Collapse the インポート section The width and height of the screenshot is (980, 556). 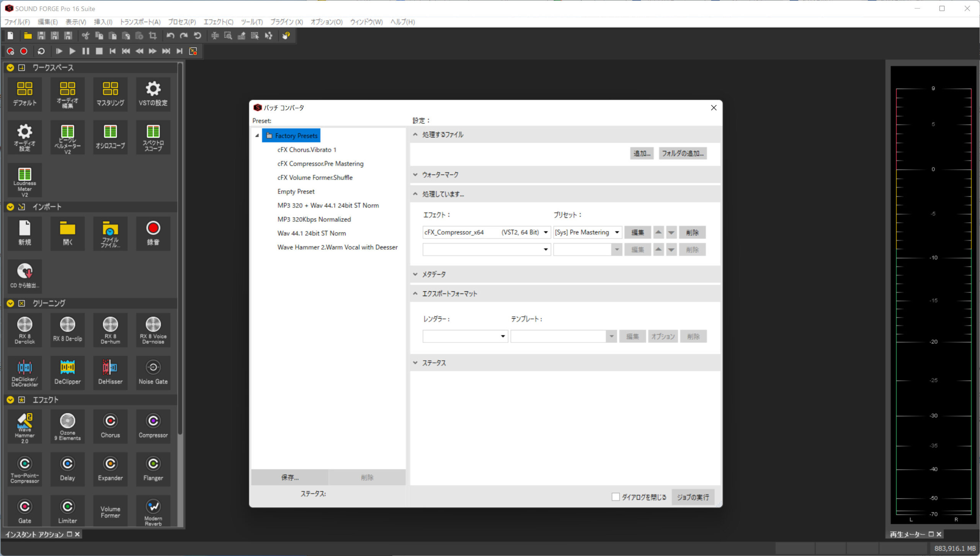pyautogui.click(x=10, y=207)
